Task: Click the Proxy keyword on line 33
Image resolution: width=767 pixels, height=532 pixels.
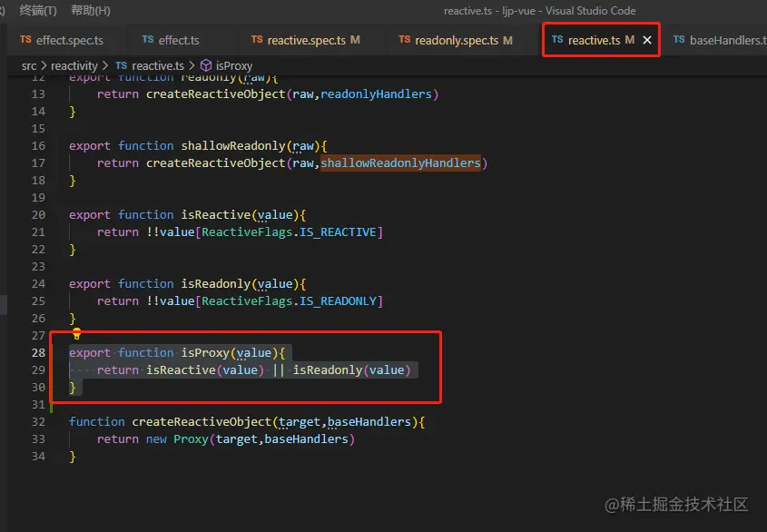Action: (x=191, y=439)
